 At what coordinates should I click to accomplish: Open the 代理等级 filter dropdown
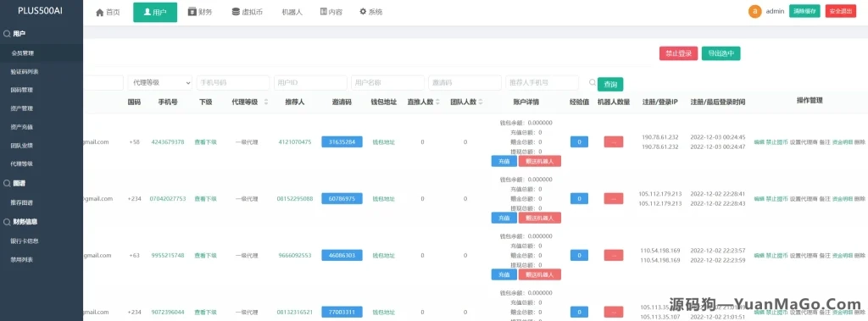click(160, 82)
